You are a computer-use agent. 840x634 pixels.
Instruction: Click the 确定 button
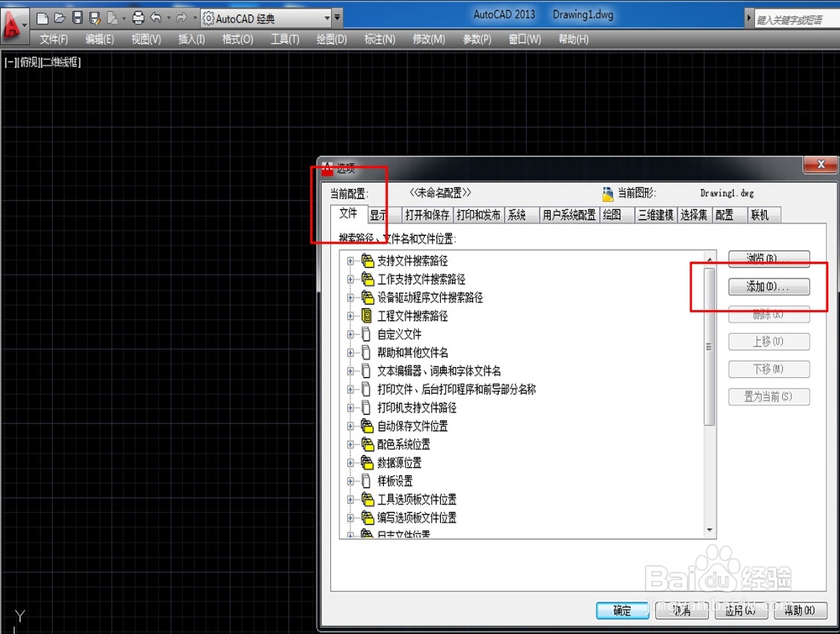pyautogui.click(x=622, y=610)
